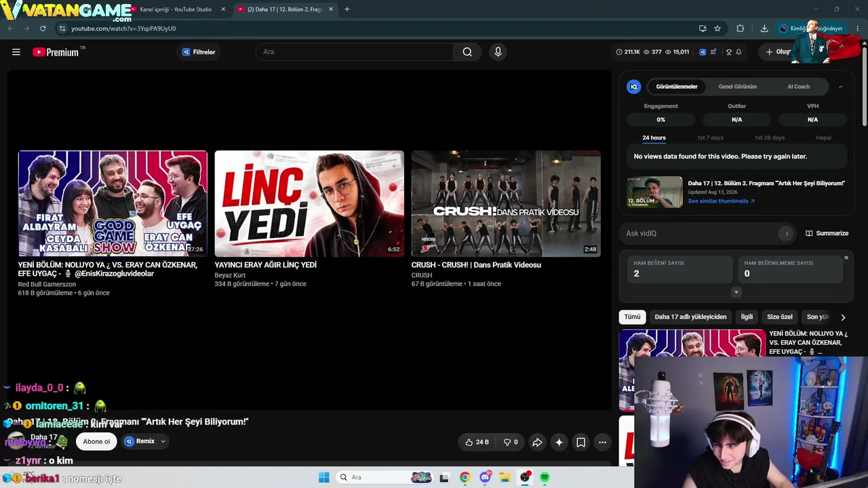Image resolution: width=868 pixels, height=488 pixels.
Task: Dislike the video with thumbs down
Action: 511,442
